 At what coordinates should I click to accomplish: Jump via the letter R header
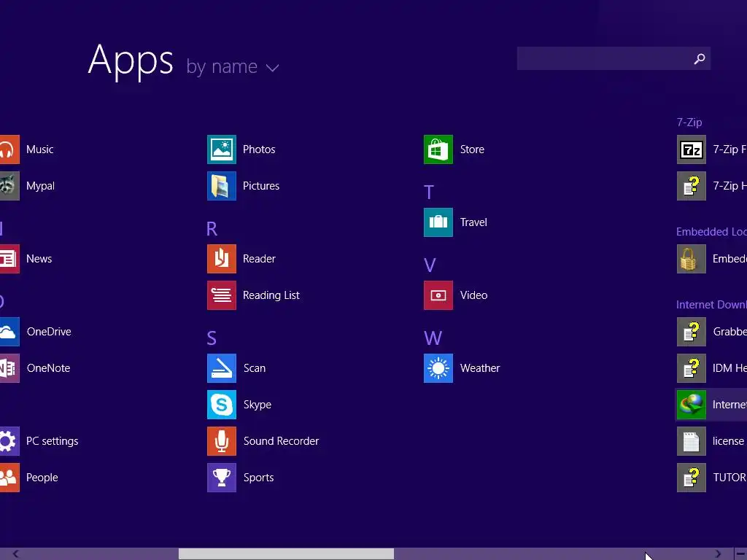[212, 229]
